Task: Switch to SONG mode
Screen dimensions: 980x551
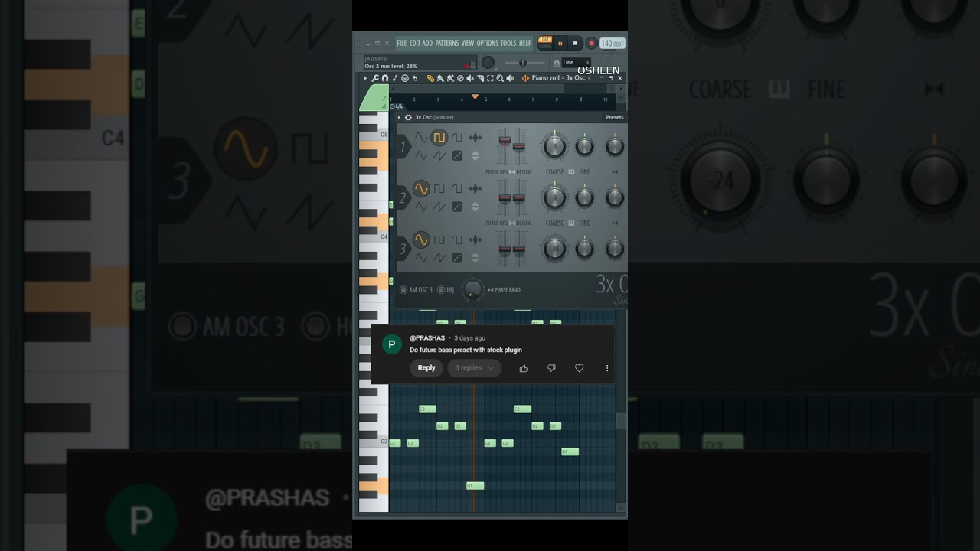Action: [x=545, y=47]
